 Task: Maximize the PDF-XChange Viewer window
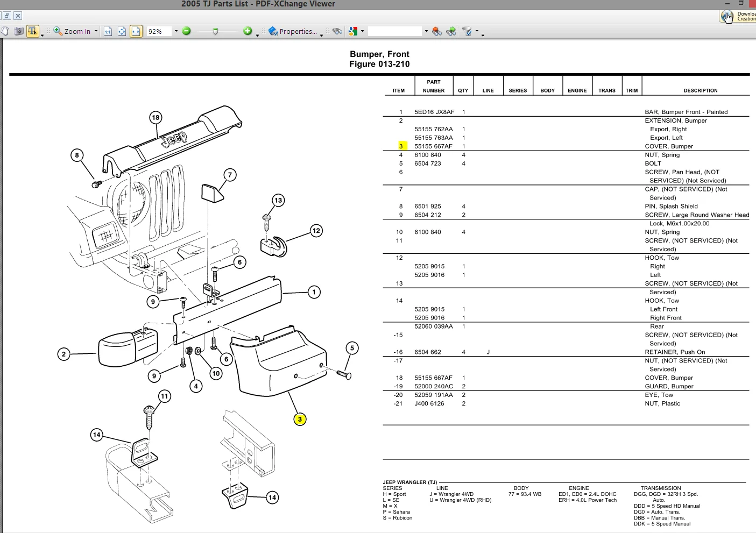[741, 3]
